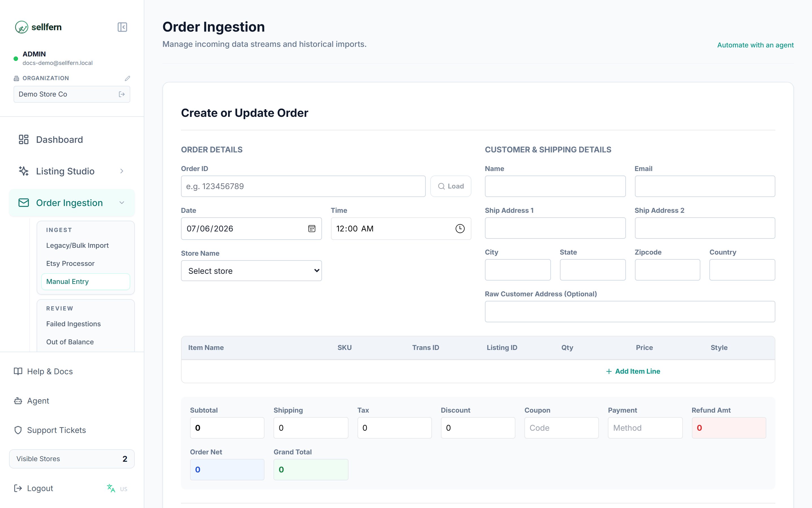Collapse the Order Ingestion submenu chevron
The height and width of the screenshot is (508, 812).
(x=122, y=203)
